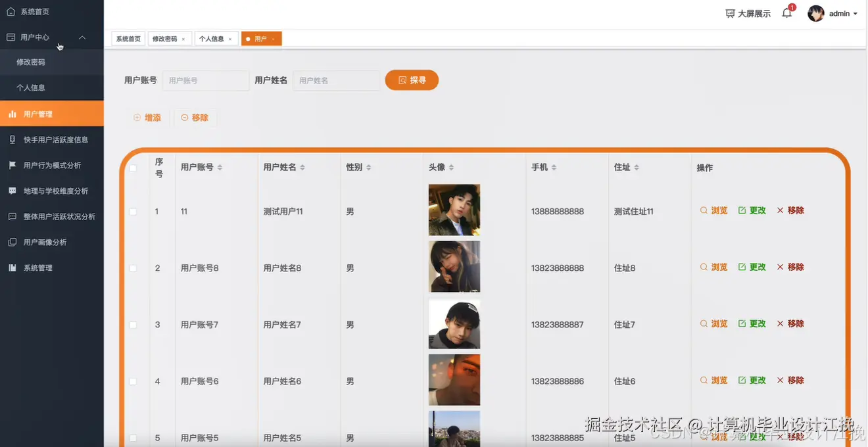The height and width of the screenshot is (447, 868).
Task: Click phone number 13888888888
Action: (x=558, y=212)
